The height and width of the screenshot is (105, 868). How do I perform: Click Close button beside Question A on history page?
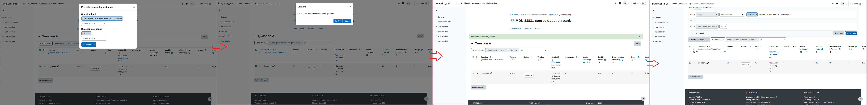tap(637, 44)
